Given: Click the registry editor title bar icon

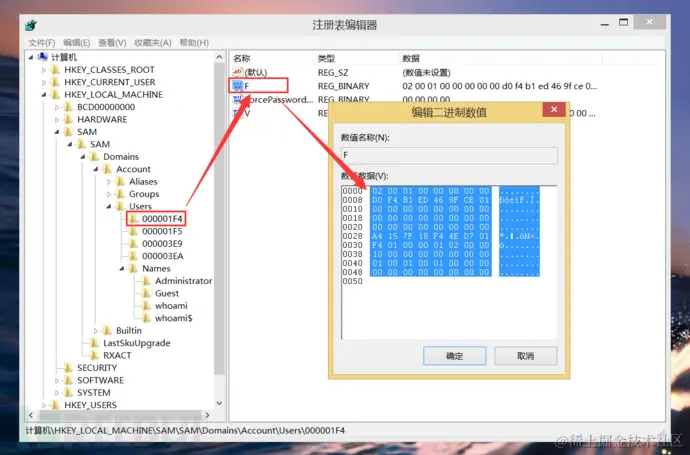Looking at the screenshot, I should pos(31,25).
